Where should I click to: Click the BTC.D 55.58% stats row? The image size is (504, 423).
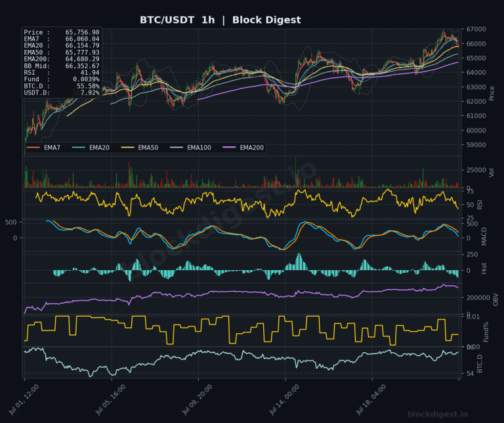(62, 86)
